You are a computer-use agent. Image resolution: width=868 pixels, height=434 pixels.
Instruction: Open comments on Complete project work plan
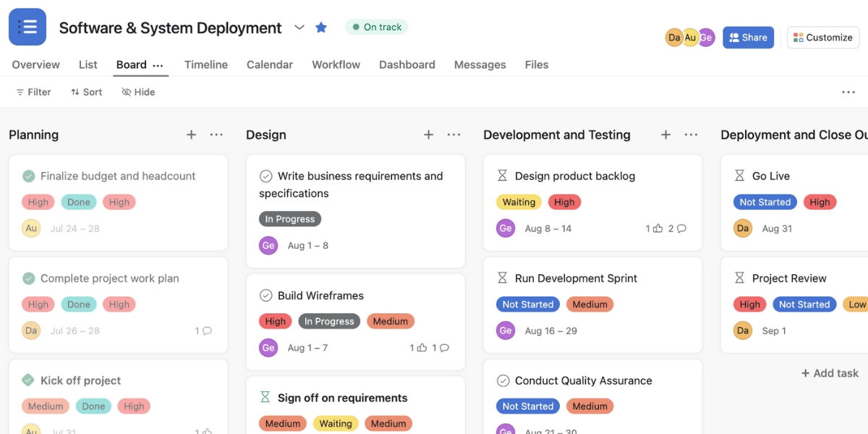coord(205,331)
